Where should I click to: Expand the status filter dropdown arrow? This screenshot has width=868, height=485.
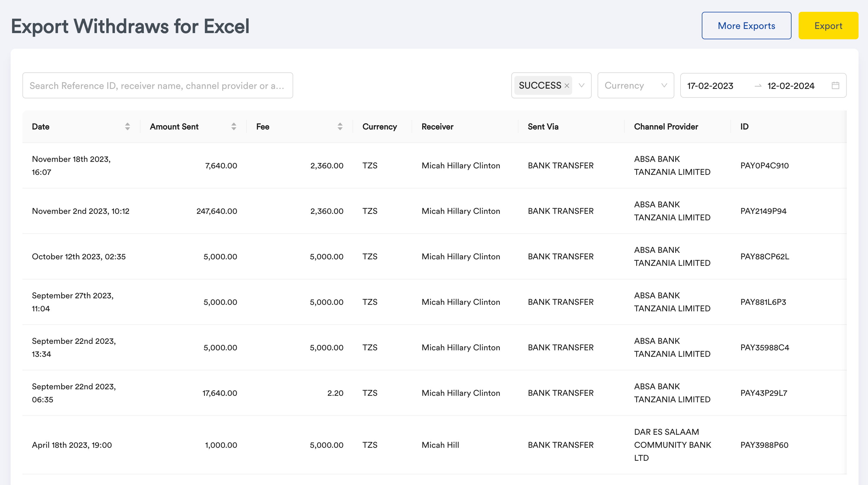coord(582,86)
